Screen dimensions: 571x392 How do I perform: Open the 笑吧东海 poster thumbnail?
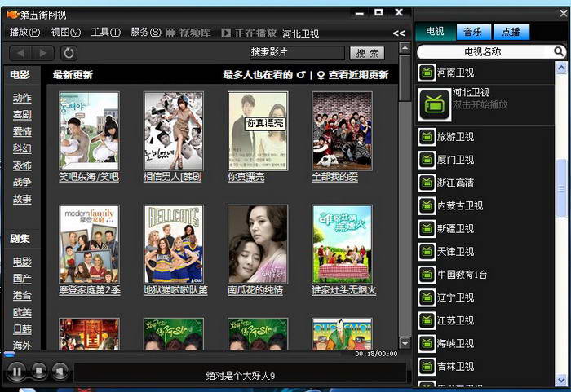tap(89, 131)
